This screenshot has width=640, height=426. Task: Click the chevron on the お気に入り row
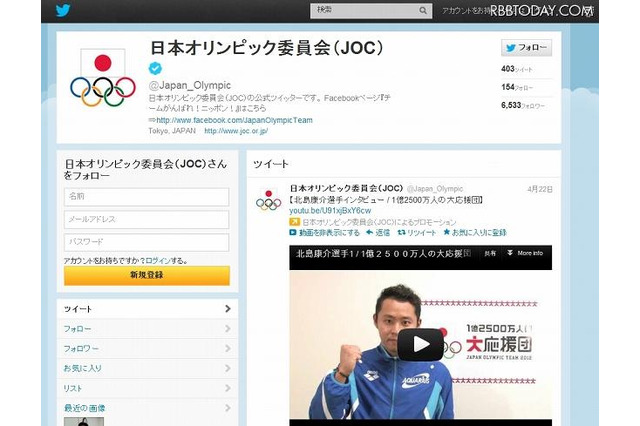pyautogui.click(x=228, y=368)
